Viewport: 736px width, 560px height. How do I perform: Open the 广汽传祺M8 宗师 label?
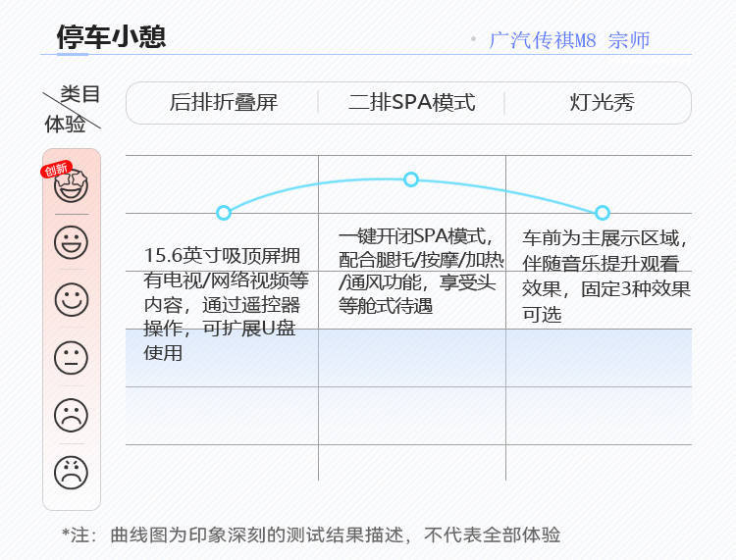(569, 41)
